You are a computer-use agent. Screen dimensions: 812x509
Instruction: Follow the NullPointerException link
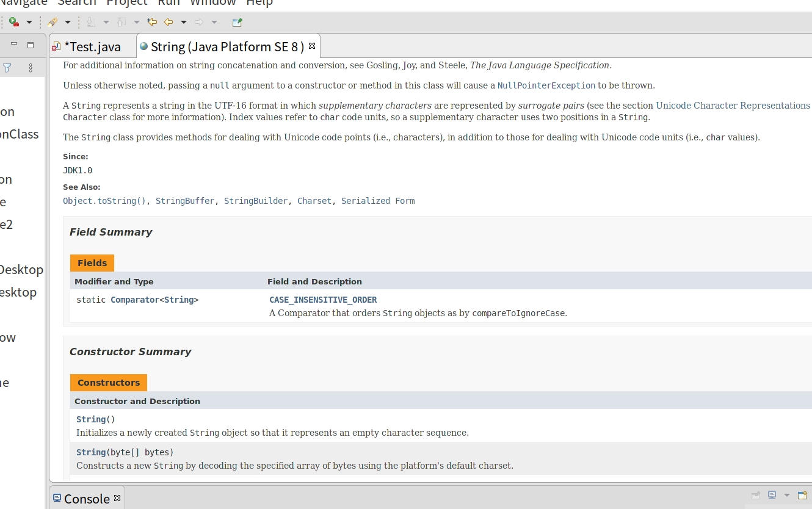click(x=546, y=85)
